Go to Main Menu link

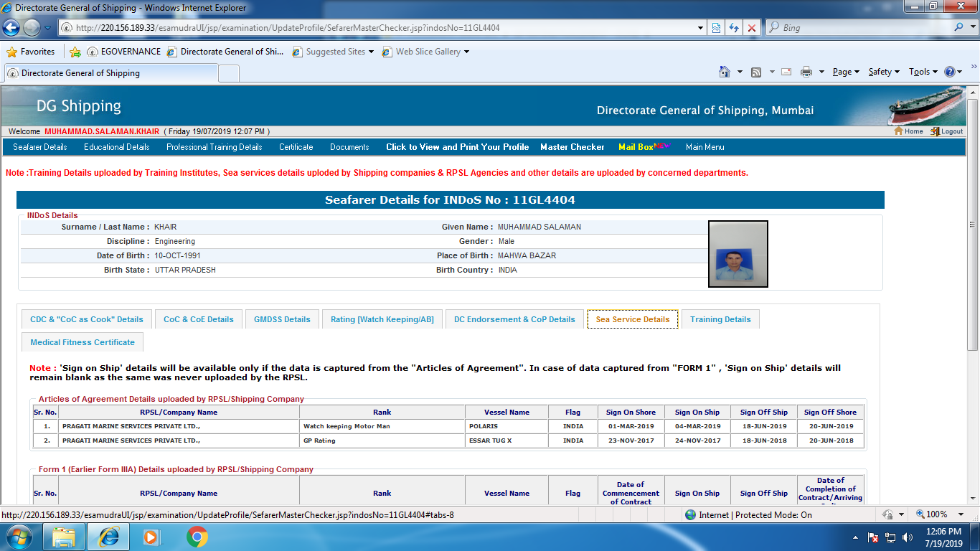coord(705,147)
